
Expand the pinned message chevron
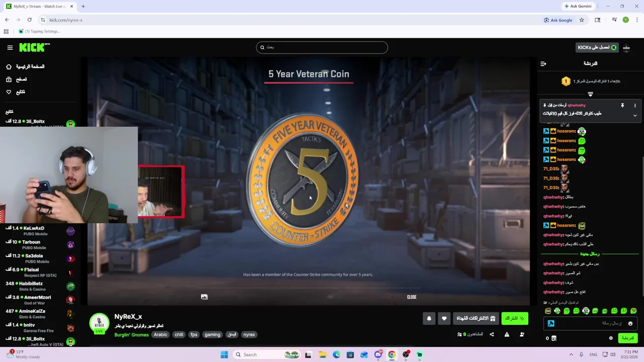click(635, 116)
